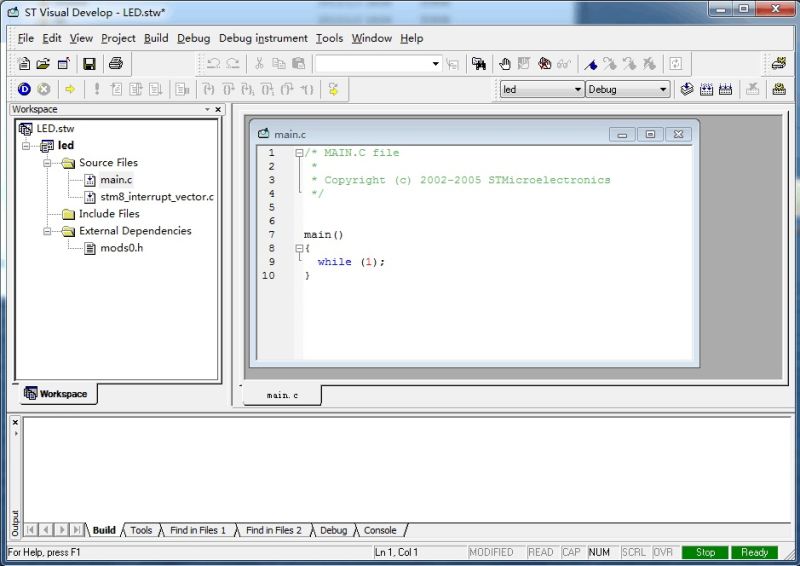
Task: Open the Project menu
Action: tap(118, 38)
